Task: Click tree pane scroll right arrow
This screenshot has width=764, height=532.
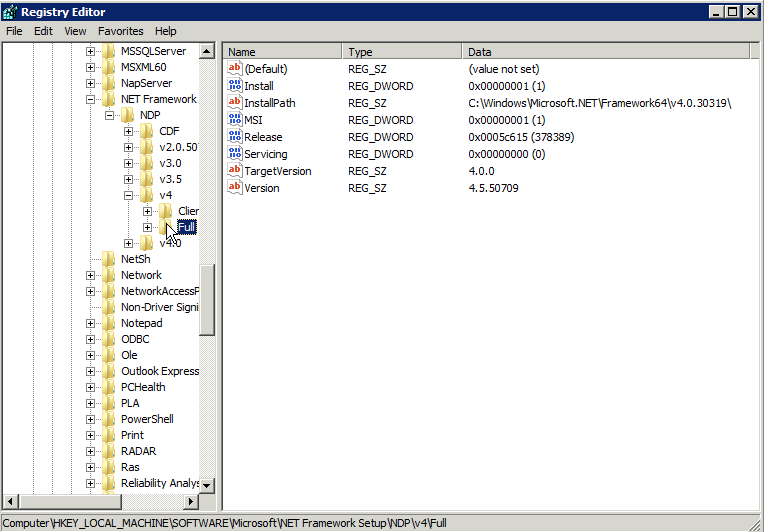Action: (191, 501)
